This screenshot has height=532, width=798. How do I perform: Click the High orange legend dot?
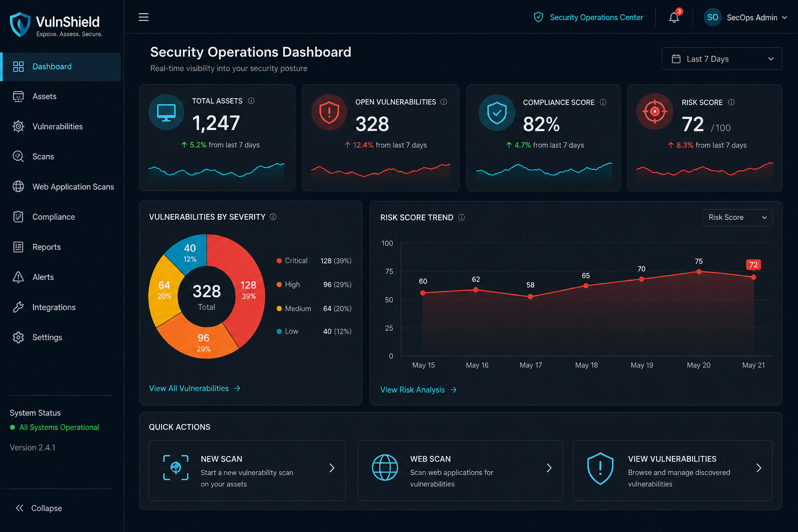(280, 285)
